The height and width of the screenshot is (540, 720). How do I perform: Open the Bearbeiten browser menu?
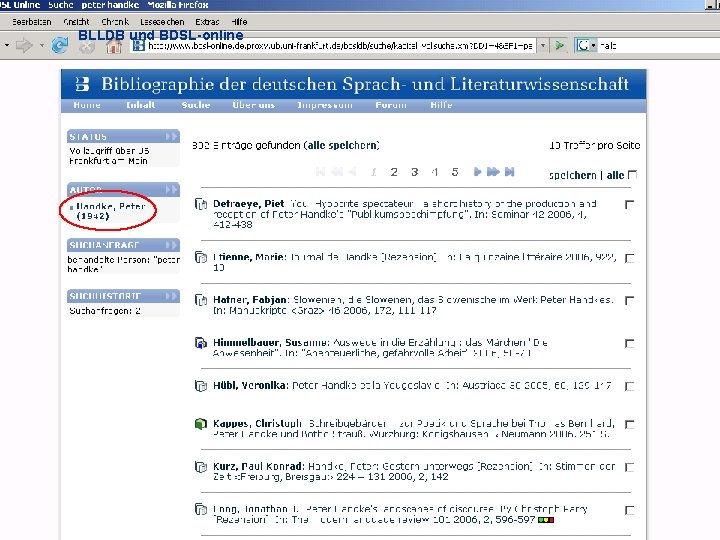click(x=32, y=22)
